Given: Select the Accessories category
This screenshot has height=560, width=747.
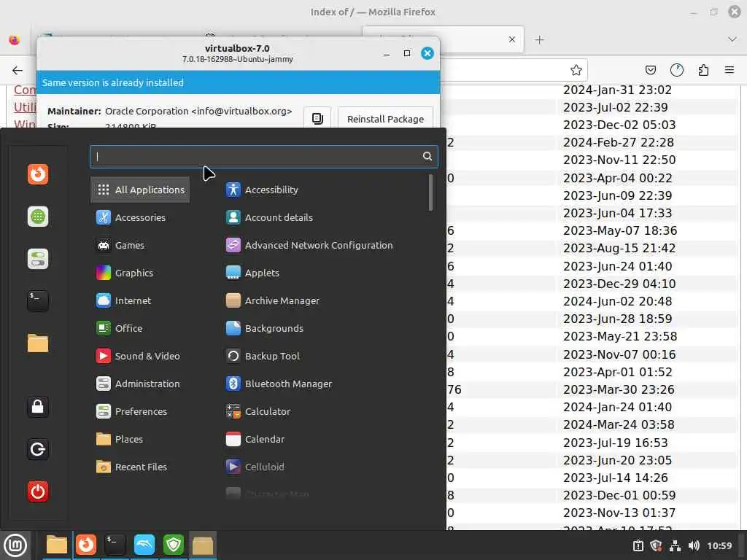Looking at the screenshot, I should click(131, 217).
